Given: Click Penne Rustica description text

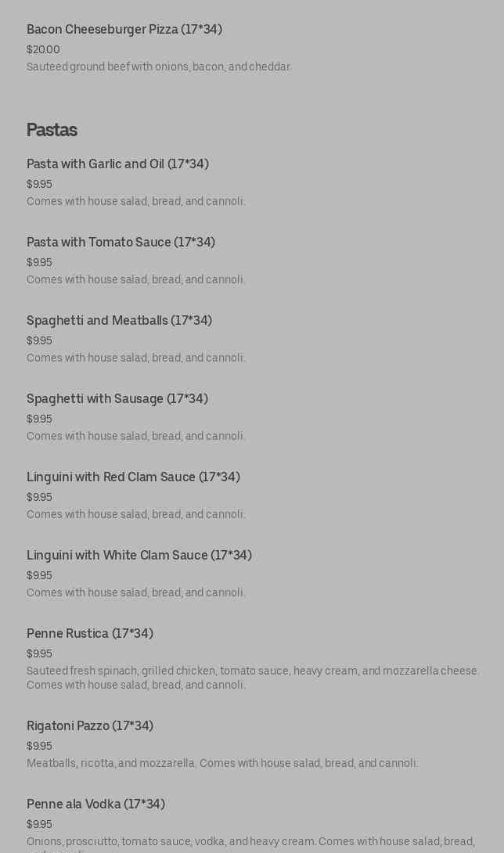Looking at the screenshot, I should 252,678.
